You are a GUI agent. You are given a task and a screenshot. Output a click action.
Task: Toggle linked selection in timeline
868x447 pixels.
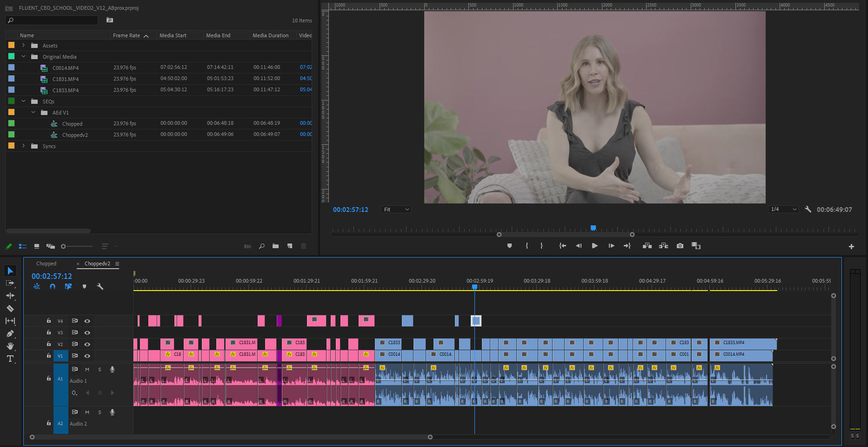tap(68, 287)
